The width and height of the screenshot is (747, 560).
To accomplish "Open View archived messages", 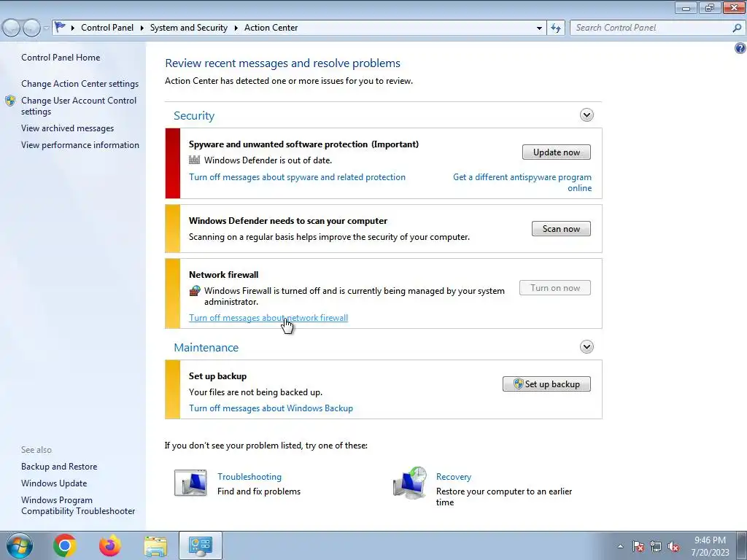I will click(67, 128).
